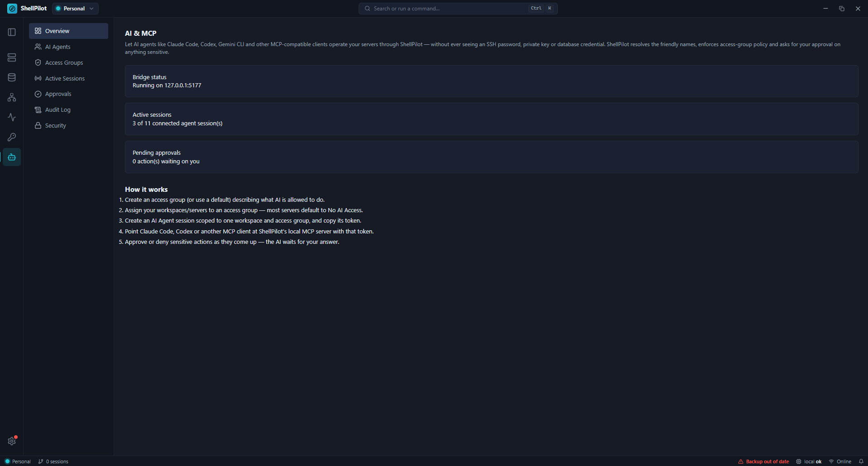Screen dimensions: 868x466
Task: Open the database icon in the left rail
Action: (12, 77)
